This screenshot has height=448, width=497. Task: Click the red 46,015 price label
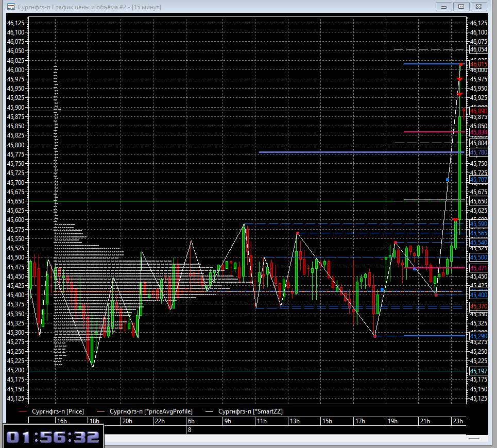point(478,64)
